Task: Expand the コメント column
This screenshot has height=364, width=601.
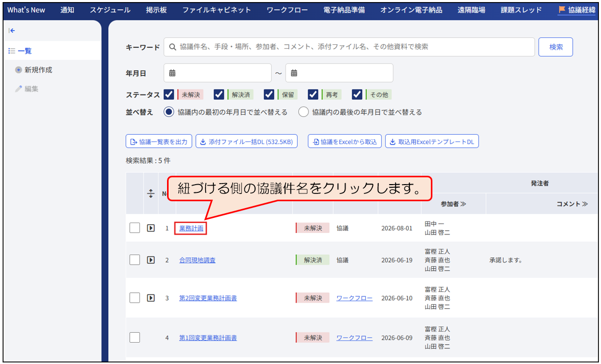Action: (x=572, y=204)
